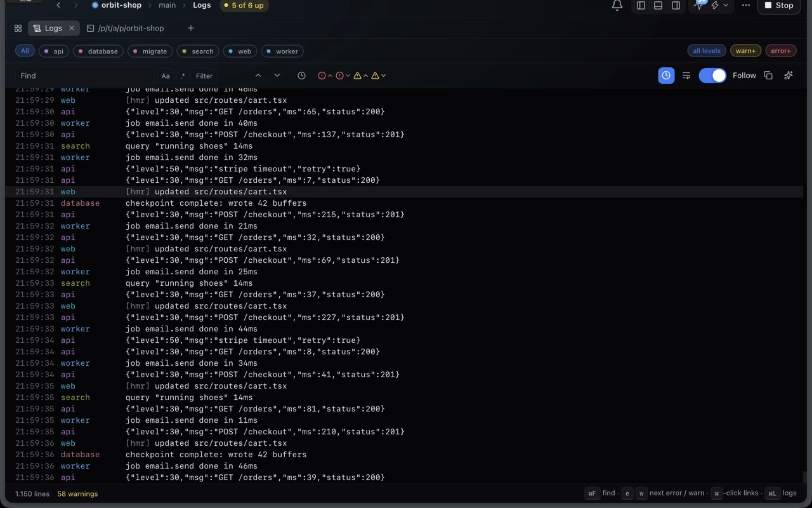Open the 5 of 6 up status badge
Viewport: 812px width, 508px height.
tap(244, 6)
